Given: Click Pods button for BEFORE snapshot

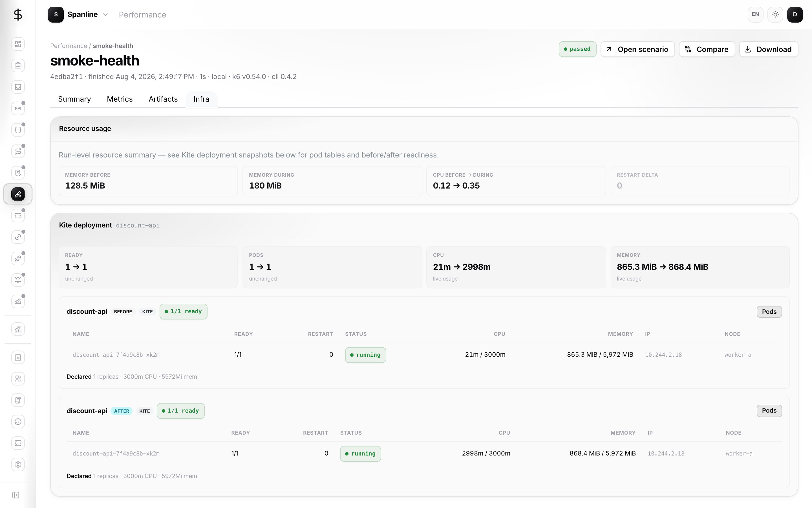Looking at the screenshot, I should 769,312.
